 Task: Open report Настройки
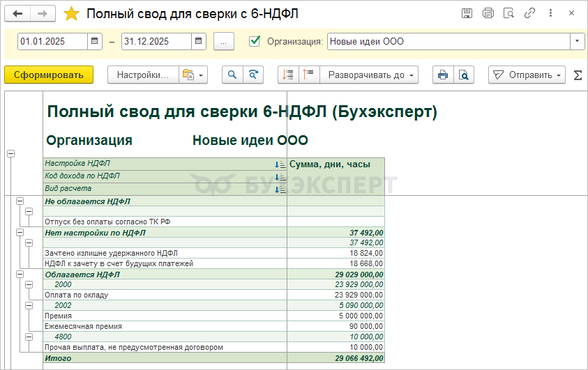pos(142,75)
